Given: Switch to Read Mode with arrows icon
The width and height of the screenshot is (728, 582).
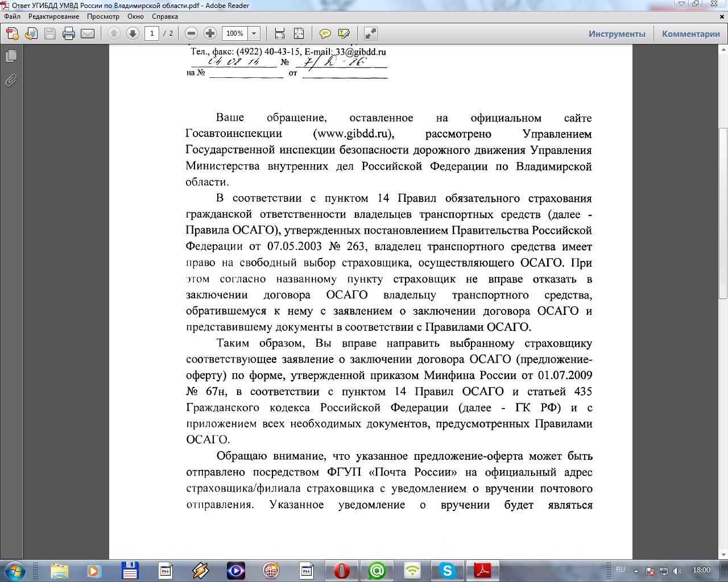Looking at the screenshot, I should point(370,34).
